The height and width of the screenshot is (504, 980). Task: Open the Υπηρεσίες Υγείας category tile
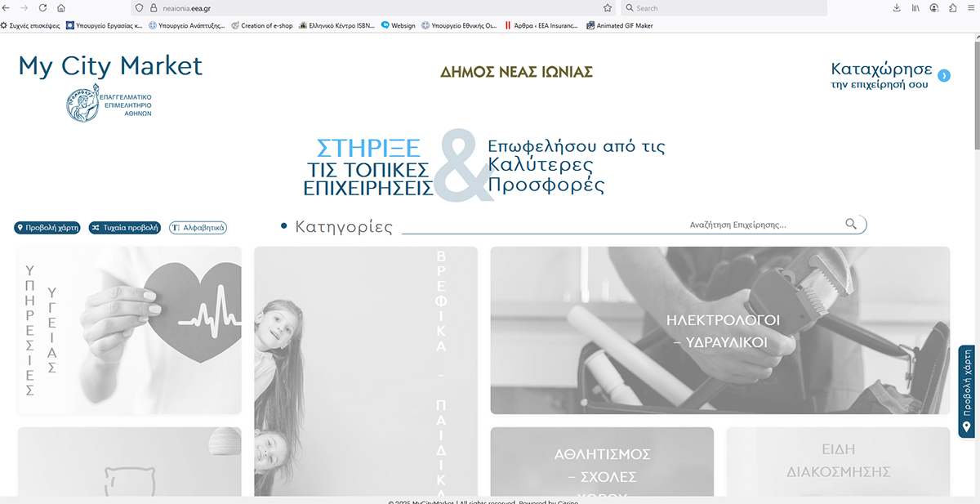[130, 330]
